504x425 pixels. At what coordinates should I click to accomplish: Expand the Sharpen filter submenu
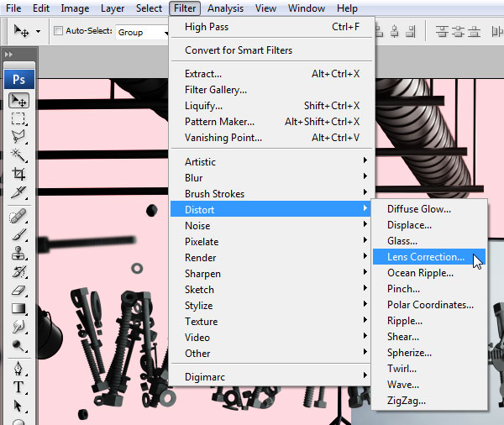coord(272,273)
